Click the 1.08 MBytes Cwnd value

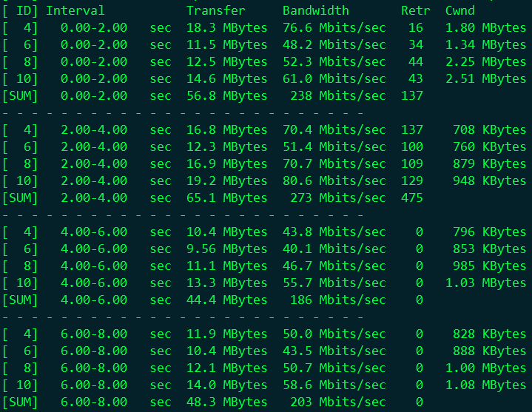click(x=485, y=385)
